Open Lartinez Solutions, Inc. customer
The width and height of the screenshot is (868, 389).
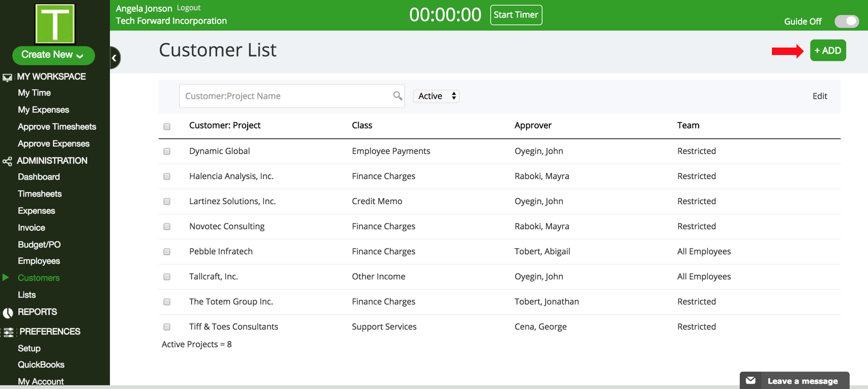232,201
